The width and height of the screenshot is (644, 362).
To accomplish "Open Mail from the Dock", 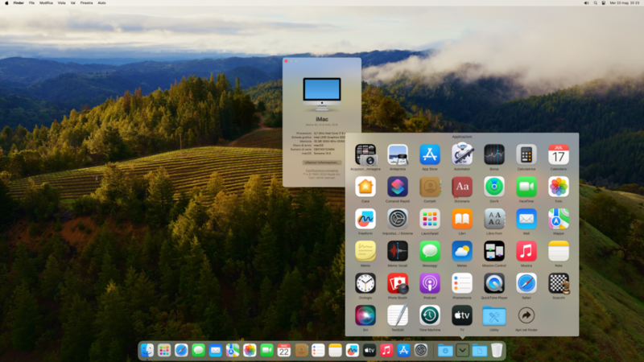I will (x=215, y=350).
